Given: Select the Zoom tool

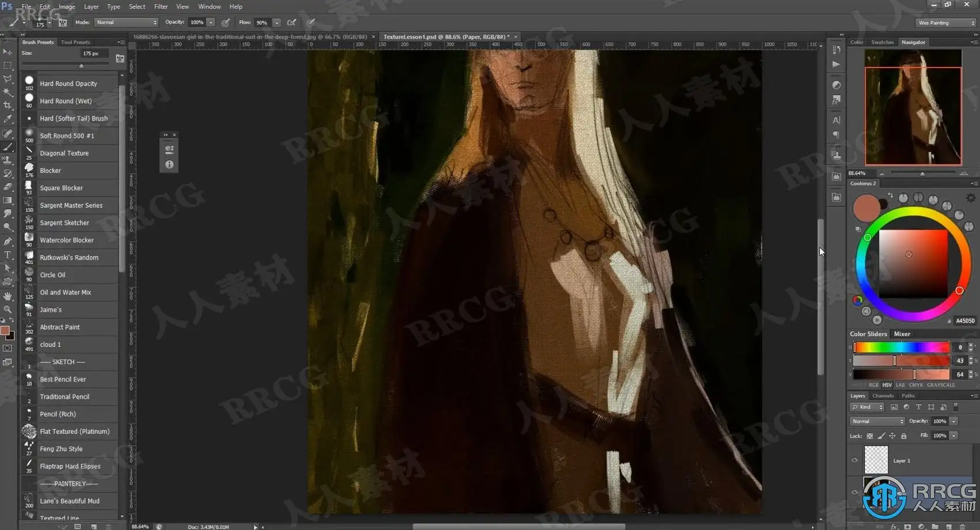Looking at the screenshot, I should 7,309.
